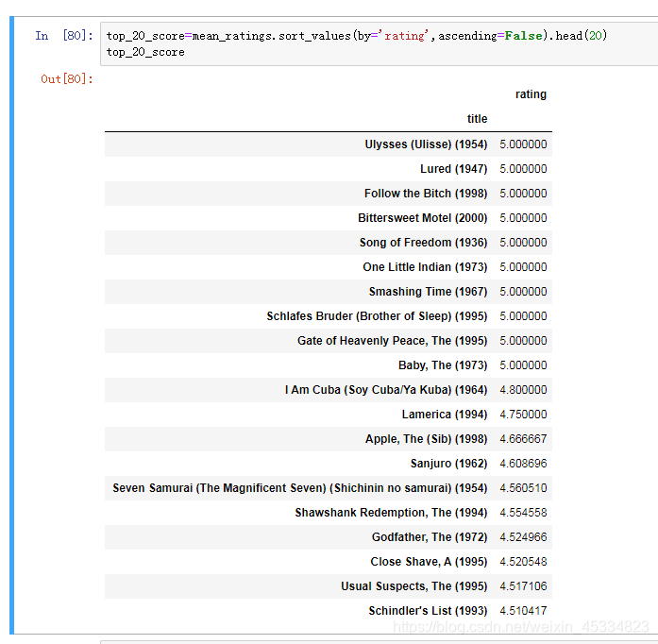Select row 'Apple, The (Sib) (1998)'
658x644 pixels.
[x=329, y=439]
